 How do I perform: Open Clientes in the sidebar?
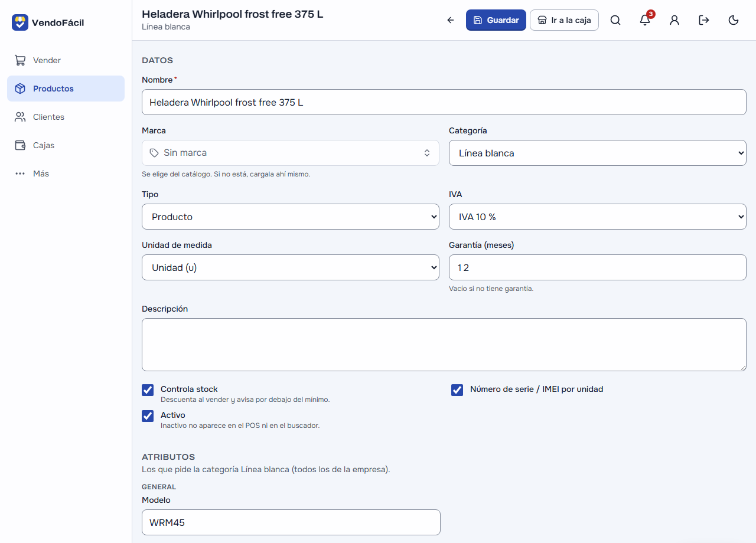[66, 117]
